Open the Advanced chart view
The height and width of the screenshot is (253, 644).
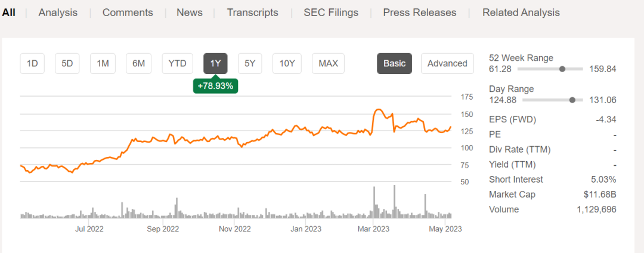447,63
